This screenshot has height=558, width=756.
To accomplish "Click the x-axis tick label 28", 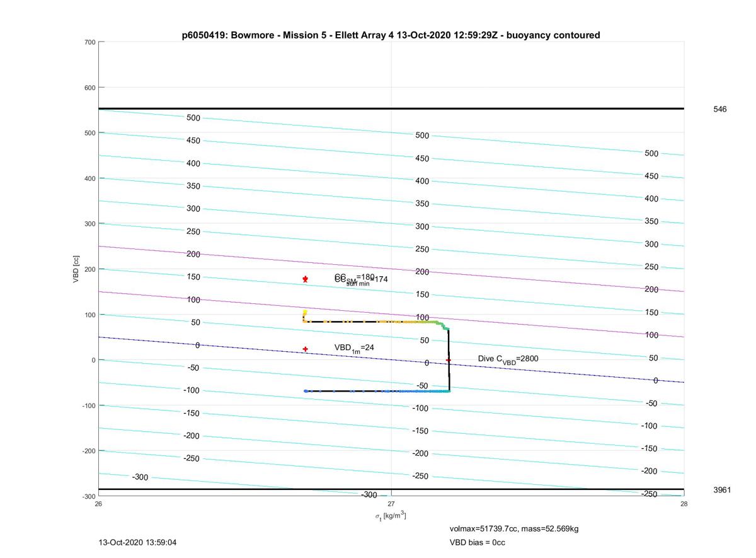I will coord(684,504).
